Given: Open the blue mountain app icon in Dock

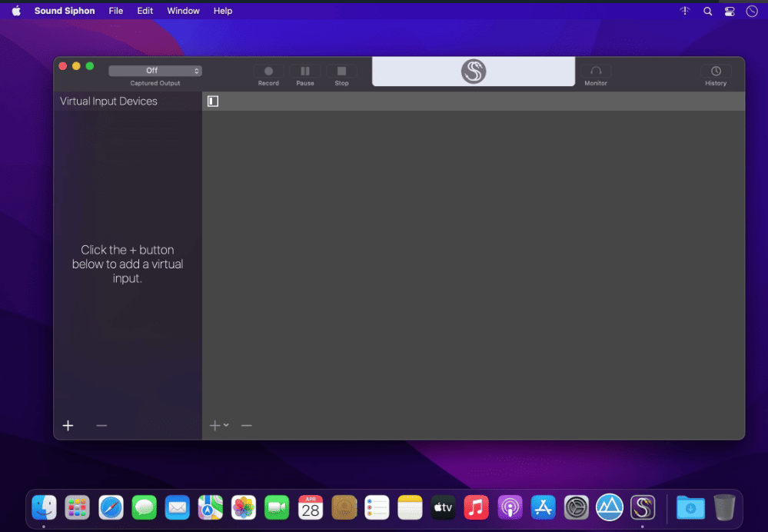Looking at the screenshot, I should [x=610, y=507].
